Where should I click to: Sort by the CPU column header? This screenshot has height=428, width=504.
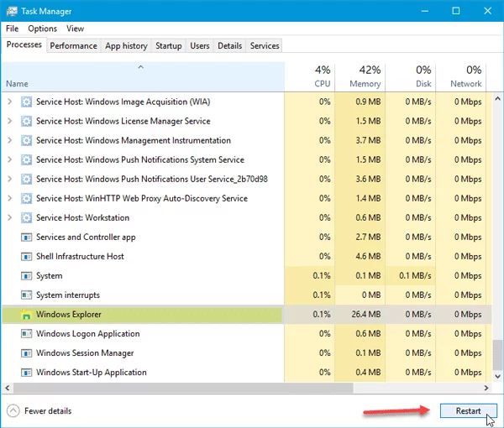(x=309, y=76)
